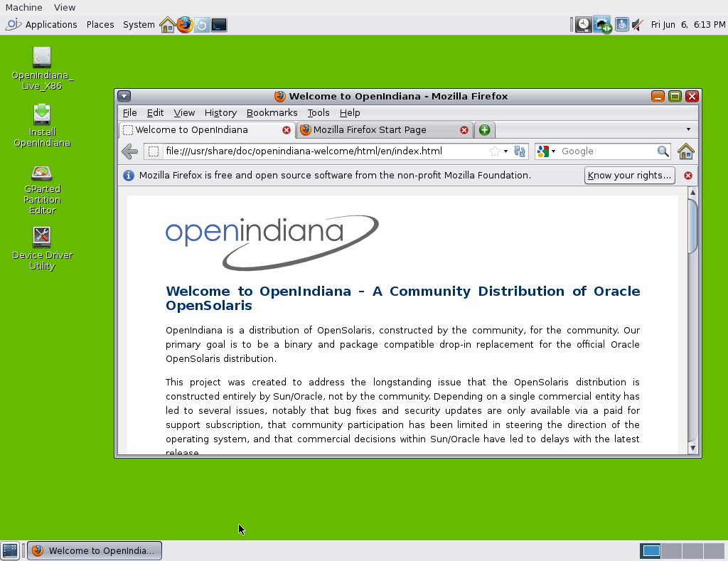Switch to the active first workspace
The height and width of the screenshot is (561, 728).
650,551
